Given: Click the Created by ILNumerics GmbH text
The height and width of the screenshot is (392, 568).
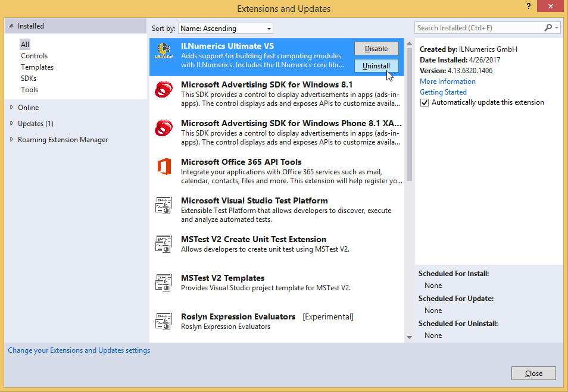Looking at the screenshot, I should click(469, 49).
